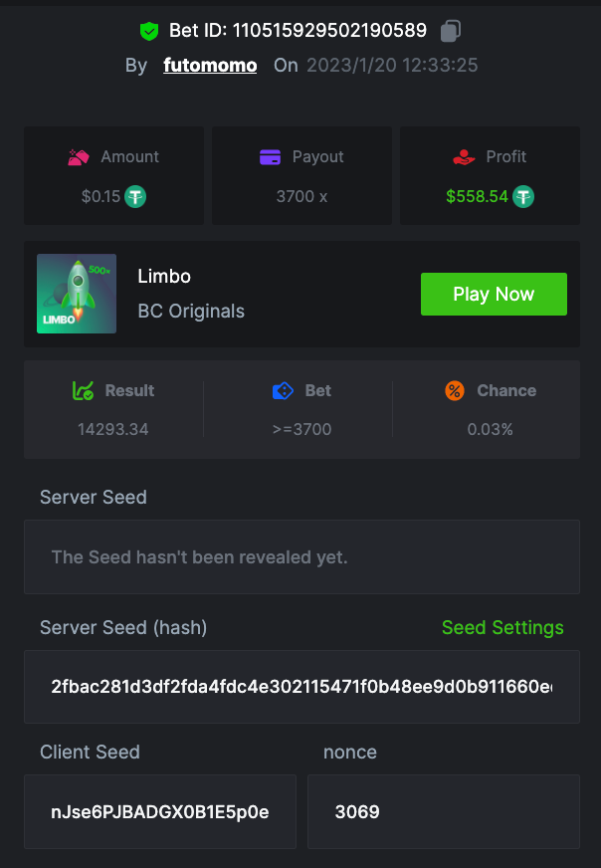Click the green verified shield icon

(149, 31)
